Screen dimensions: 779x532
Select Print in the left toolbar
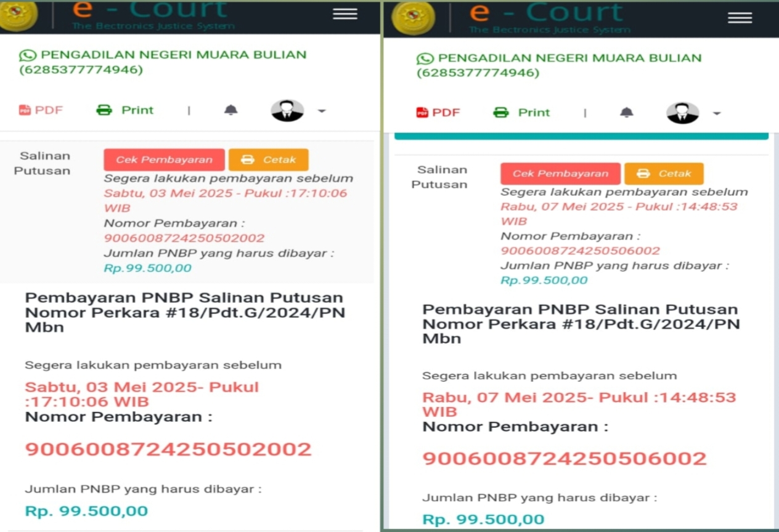click(x=125, y=110)
